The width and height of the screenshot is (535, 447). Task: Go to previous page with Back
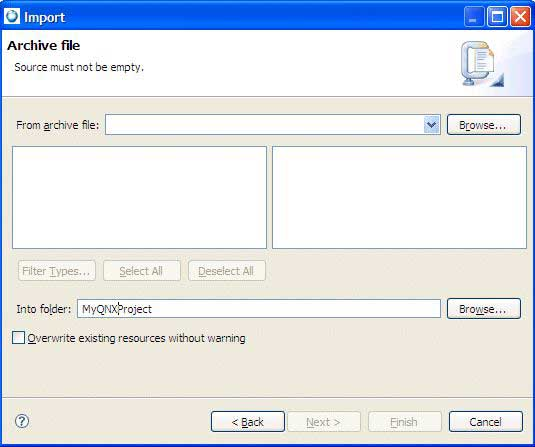(248, 422)
